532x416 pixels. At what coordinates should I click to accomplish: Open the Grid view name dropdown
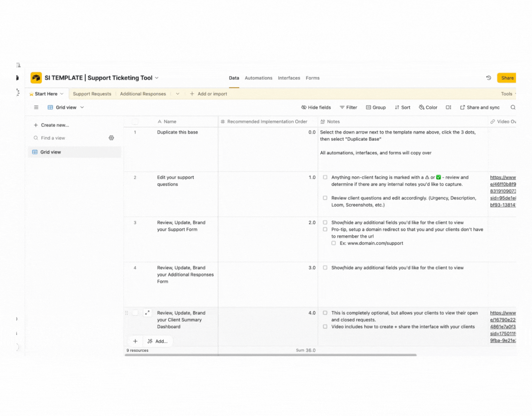pos(82,107)
